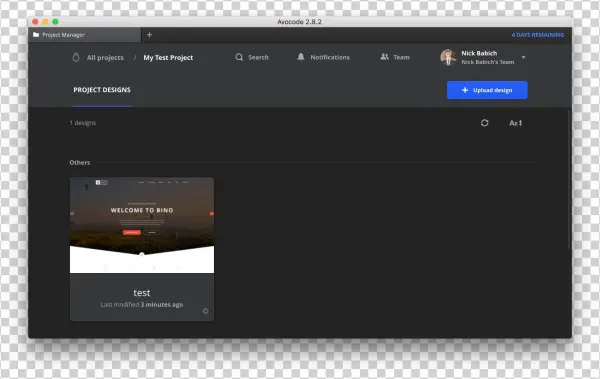Click the Upload design button
Image resolution: width=600 pixels, height=379 pixels.
pyautogui.click(x=487, y=90)
